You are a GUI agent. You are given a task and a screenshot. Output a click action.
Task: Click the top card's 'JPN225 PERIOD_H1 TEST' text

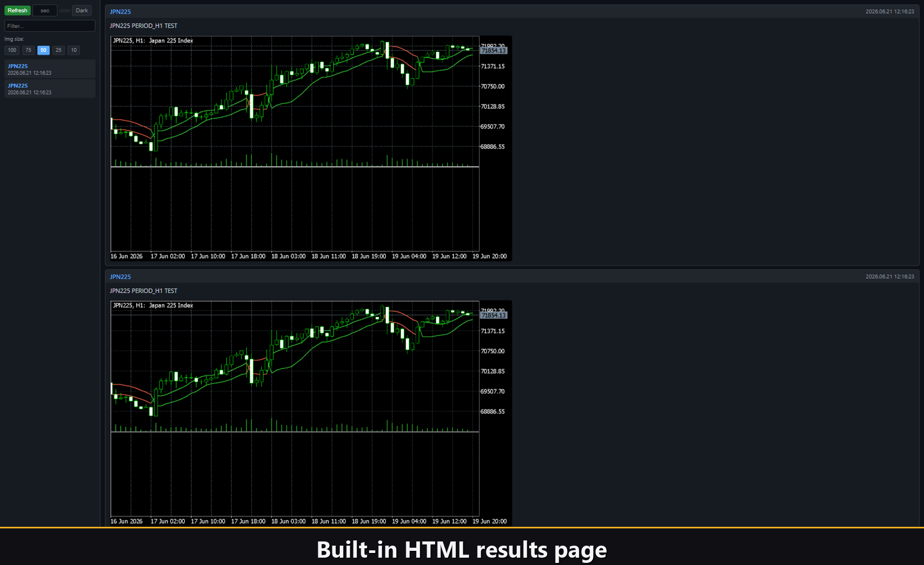click(x=143, y=26)
